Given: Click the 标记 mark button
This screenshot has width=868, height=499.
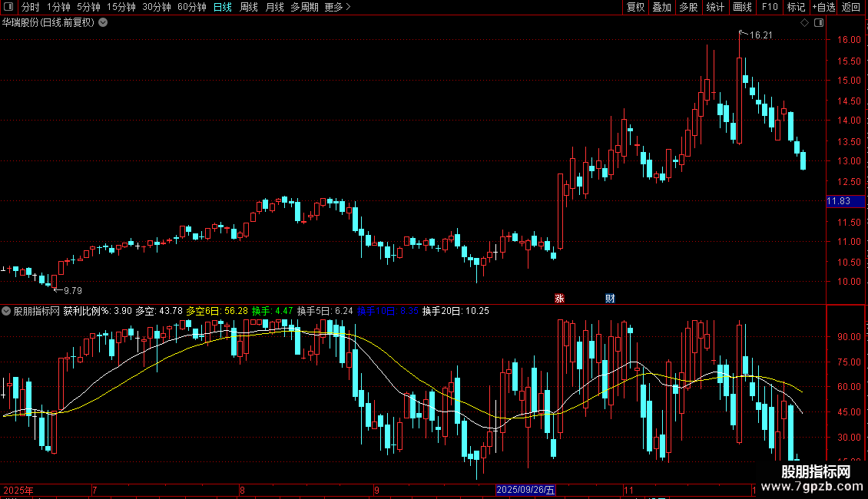Looking at the screenshot, I should pos(796,7).
